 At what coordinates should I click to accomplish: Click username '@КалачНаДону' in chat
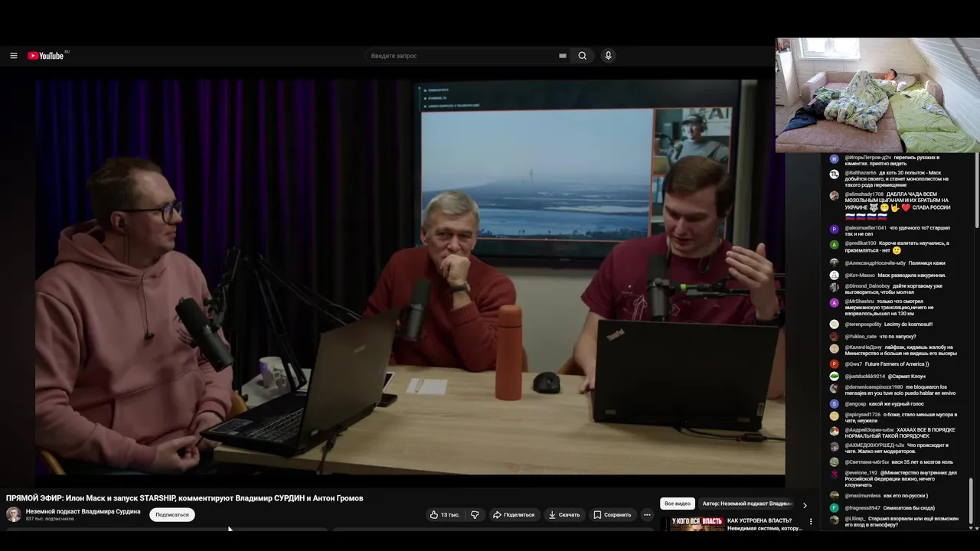point(864,347)
